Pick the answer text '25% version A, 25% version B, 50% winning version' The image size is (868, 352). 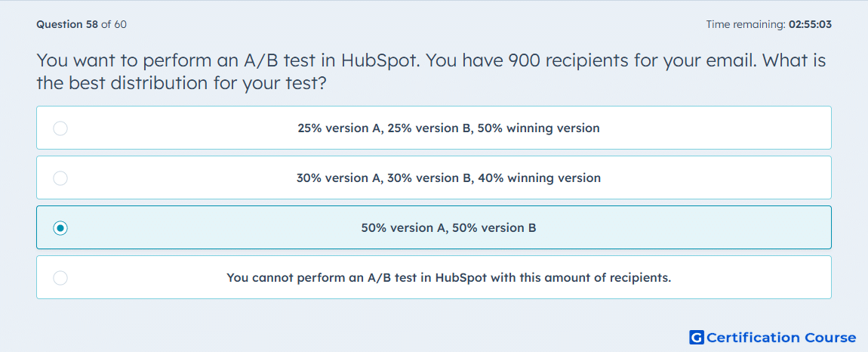448,128
